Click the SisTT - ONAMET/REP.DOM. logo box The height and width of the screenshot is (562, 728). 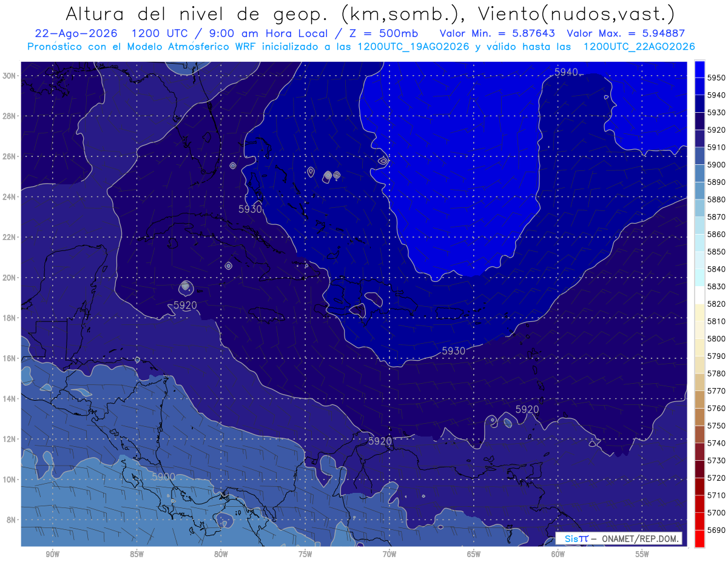pyautogui.click(x=618, y=538)
